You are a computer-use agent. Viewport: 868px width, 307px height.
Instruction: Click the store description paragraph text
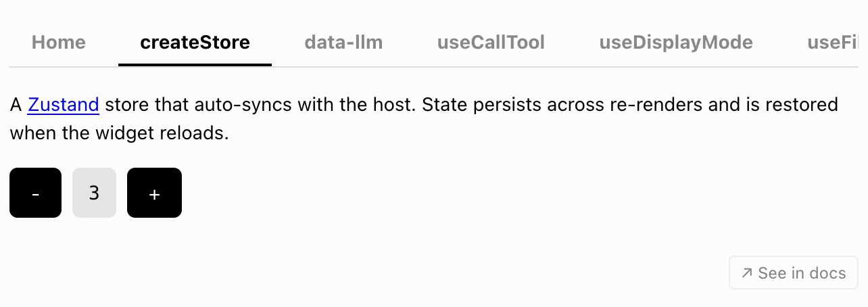pos(424,119)
